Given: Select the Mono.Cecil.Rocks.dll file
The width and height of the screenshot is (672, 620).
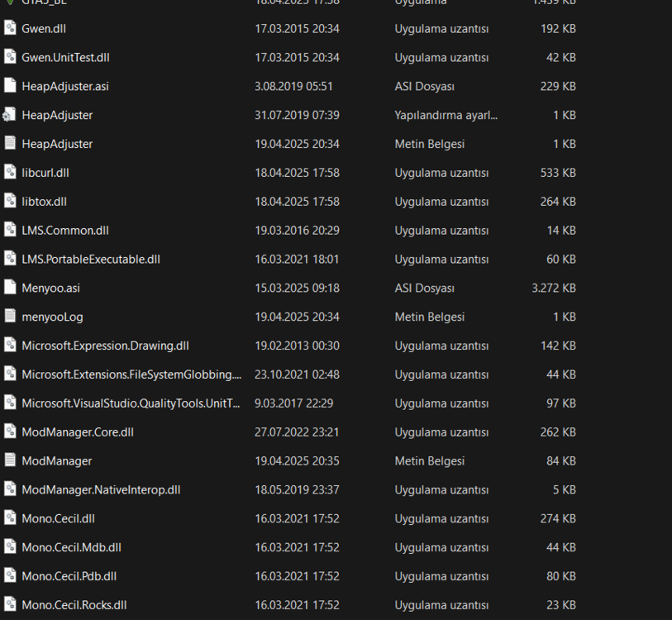Looking at the screenshot, I should tap(74, 605).
